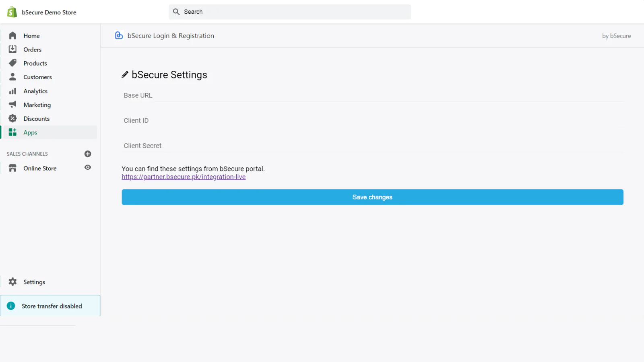This screenshot has width=644, height=362.
Task: Open Home via the house icon
Action: (12, 36)
